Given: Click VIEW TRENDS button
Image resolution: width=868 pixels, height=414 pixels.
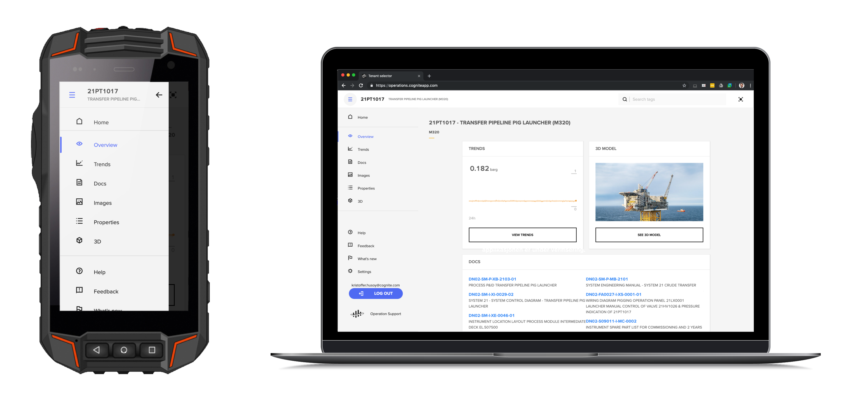Looking at the screenshot, I should tap(522, 234).
